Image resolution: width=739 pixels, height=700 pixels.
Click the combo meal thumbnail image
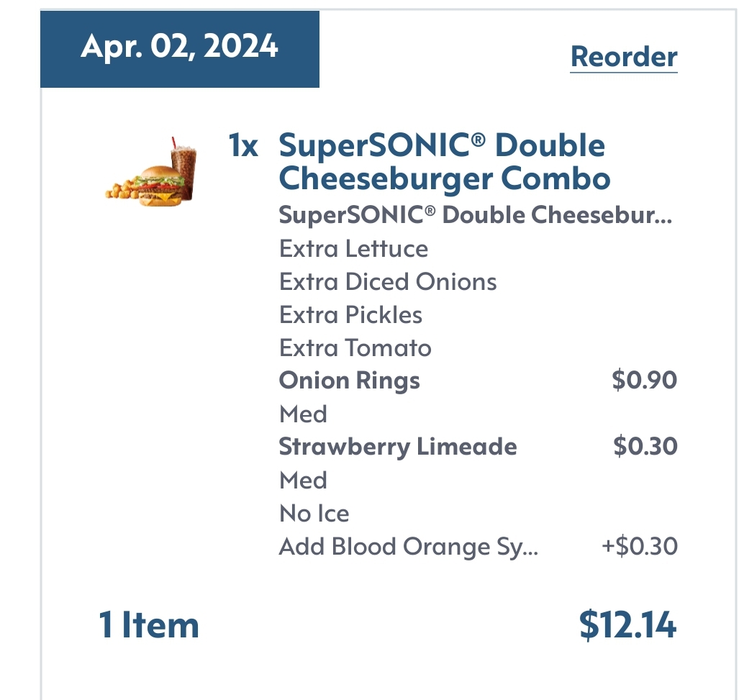tap(153, 173)
